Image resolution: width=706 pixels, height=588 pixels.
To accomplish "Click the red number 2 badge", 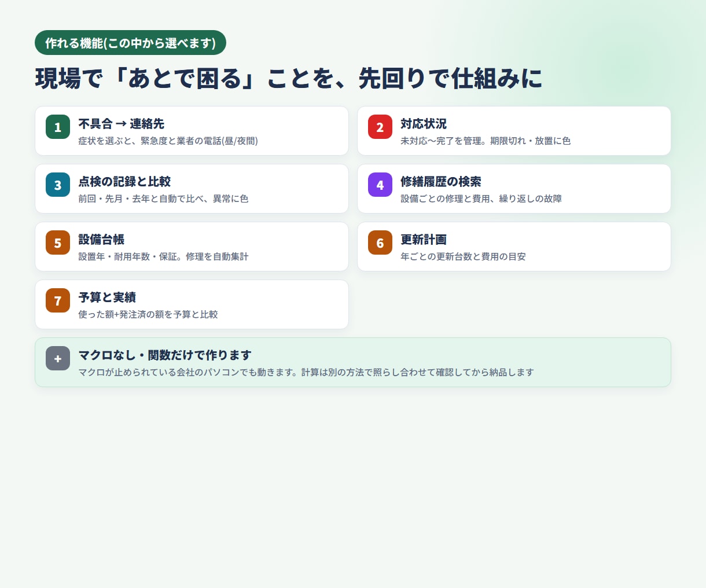I will [380, 127].
